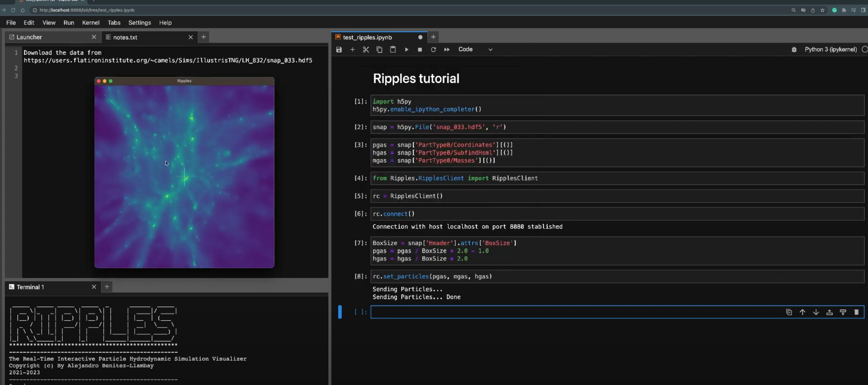The height and width of the screenshot is (385, 868).
Task: Insert cell above the active cell icon
Action: [x=829, y=312]
